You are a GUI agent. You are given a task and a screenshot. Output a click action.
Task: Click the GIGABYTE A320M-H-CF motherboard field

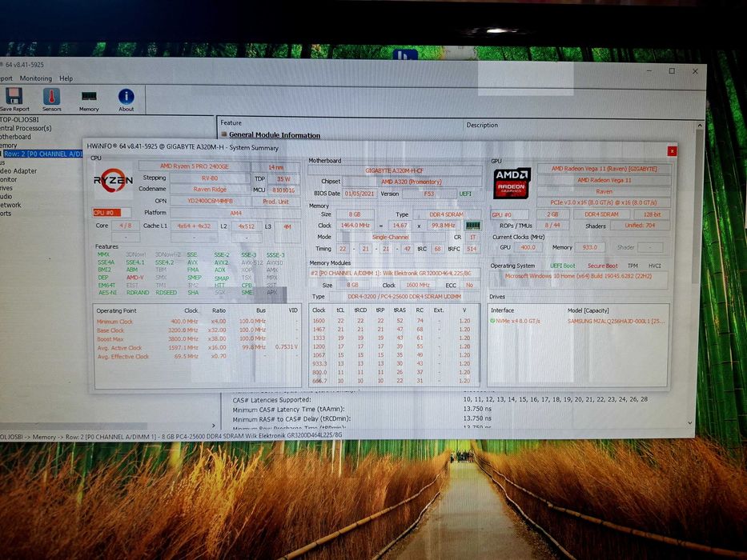(394, 170)
